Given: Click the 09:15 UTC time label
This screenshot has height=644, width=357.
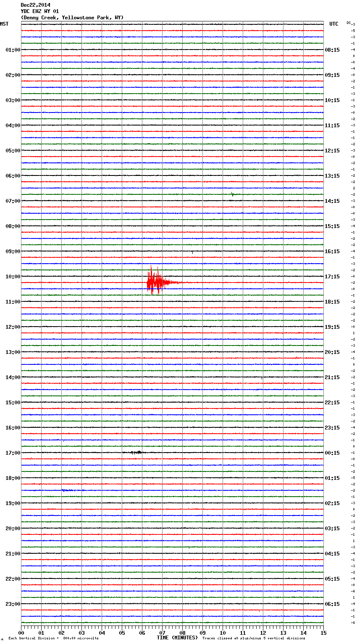Looking at the screenshot, I should 332,75.
